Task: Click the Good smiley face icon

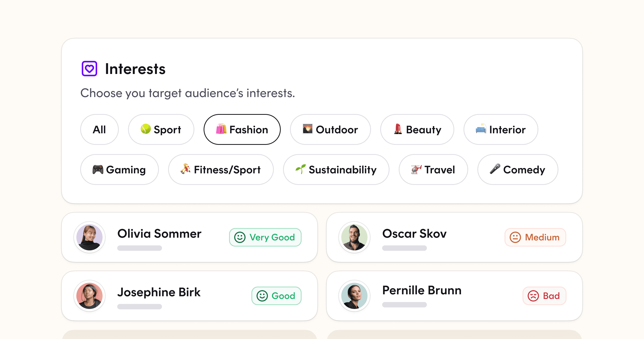Action: 262,296
